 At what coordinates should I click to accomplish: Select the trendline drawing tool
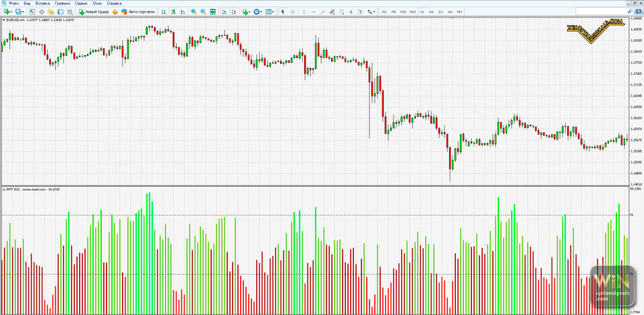[323, 12]
